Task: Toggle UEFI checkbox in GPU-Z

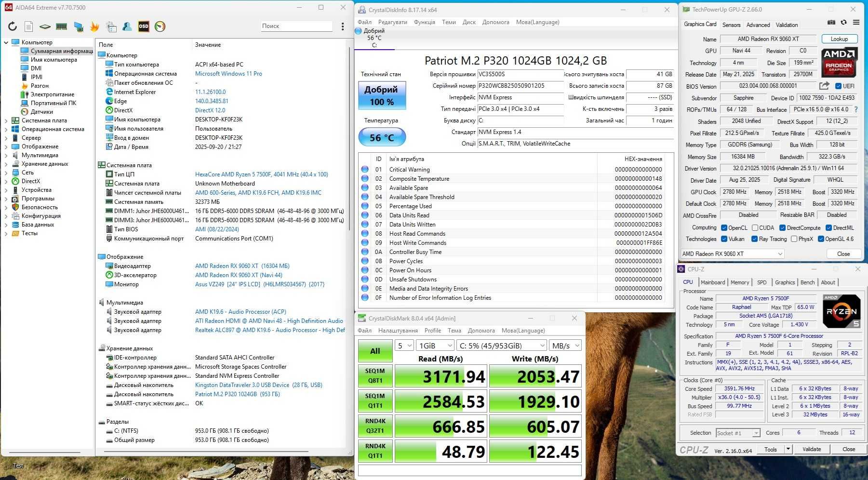Action: coord(838,86)
